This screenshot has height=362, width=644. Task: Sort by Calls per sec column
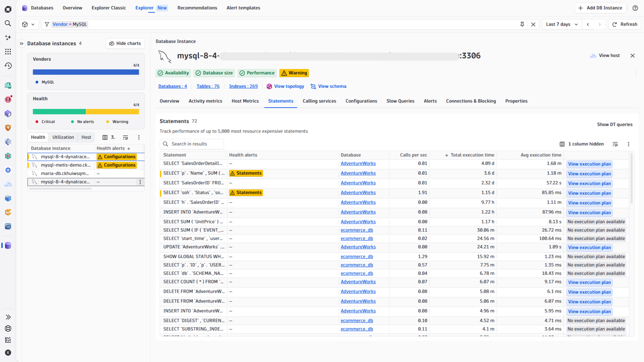pos(414,155)
